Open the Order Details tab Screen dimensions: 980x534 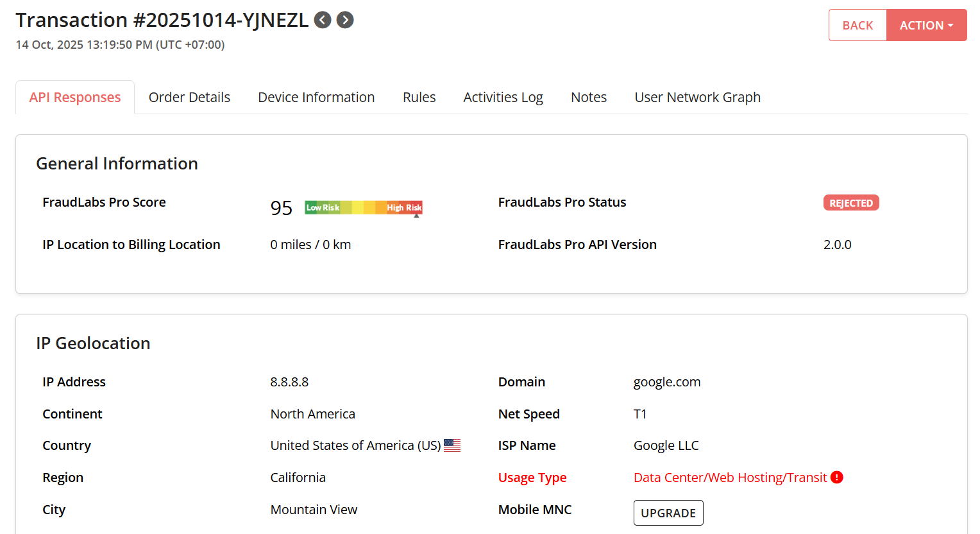[189, 98]
